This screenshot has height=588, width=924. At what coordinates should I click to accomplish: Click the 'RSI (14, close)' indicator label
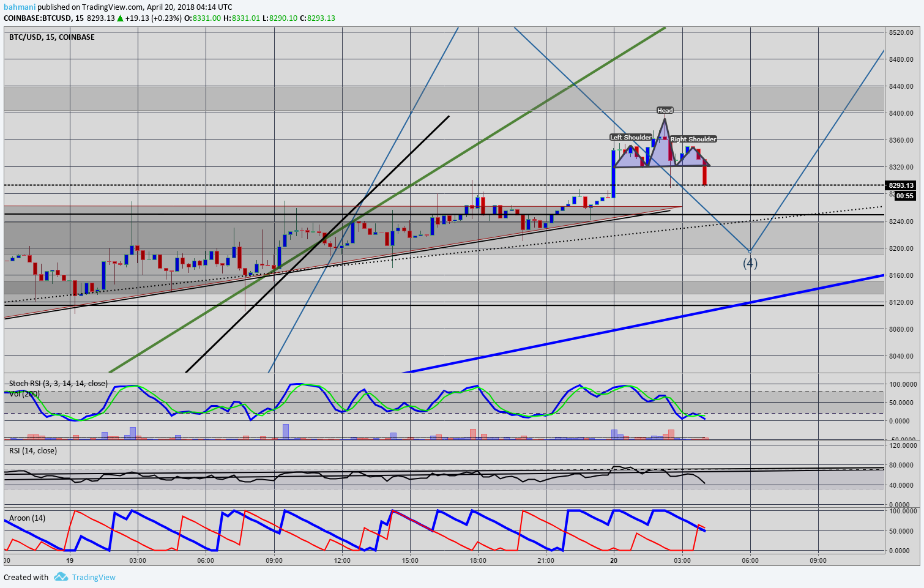[33, 451]
